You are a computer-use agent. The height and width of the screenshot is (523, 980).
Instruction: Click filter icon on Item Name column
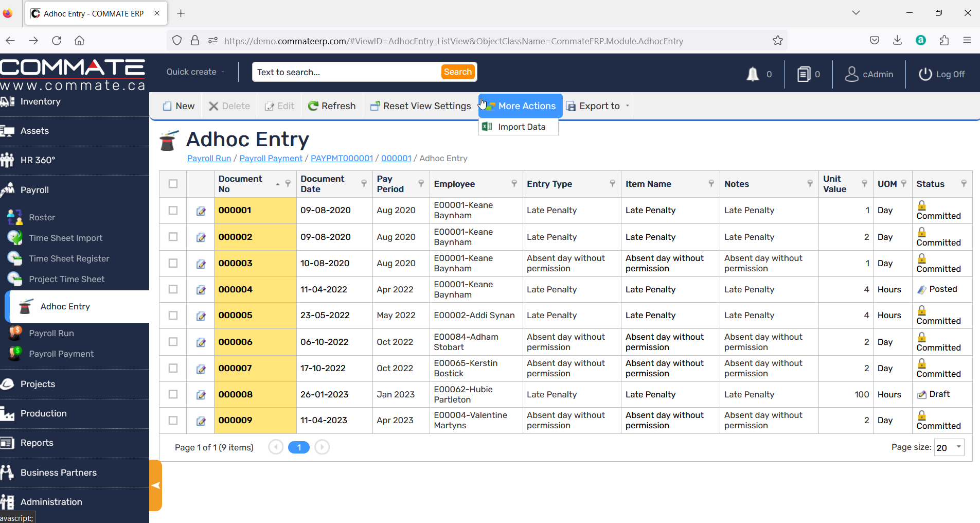(711, 183)
